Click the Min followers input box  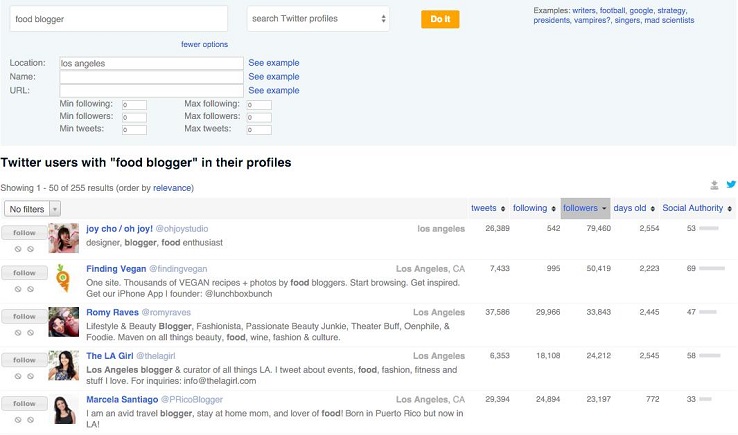point(133,117)
